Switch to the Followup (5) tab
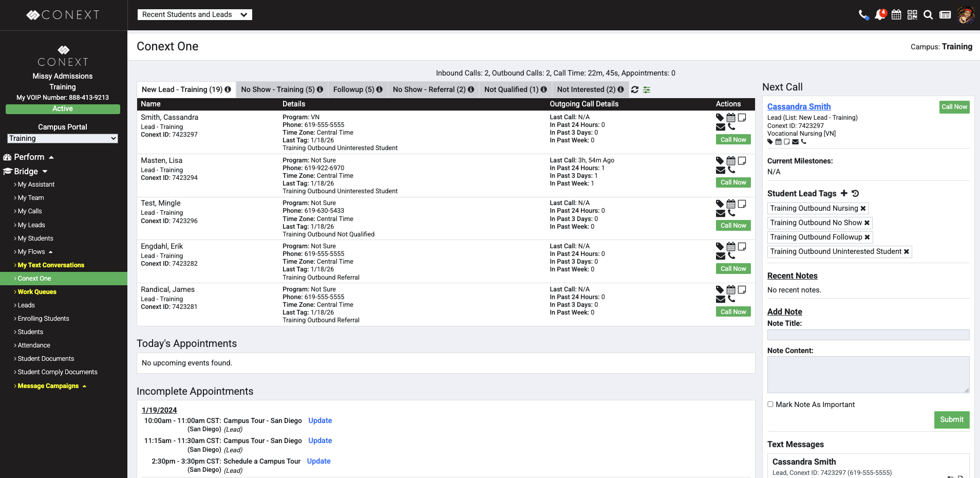The height and width of the screenshot is (478, 980). (x=357, y=89)
